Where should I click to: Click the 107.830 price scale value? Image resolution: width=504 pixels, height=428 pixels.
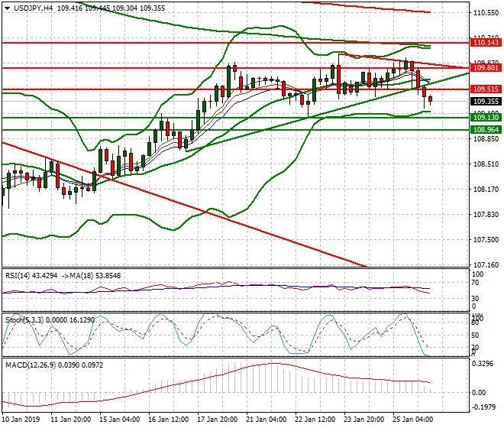pyautogui.click(x=486, y=214)
